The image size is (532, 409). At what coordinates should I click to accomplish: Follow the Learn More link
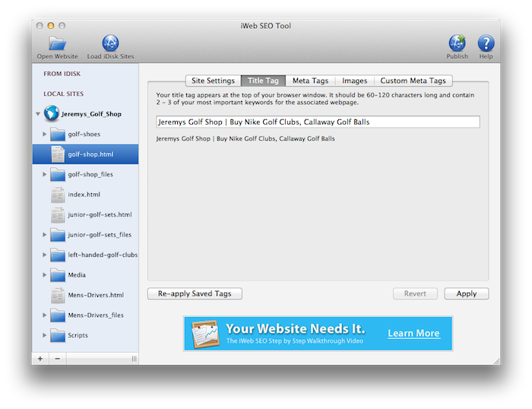tap(413, 333)
